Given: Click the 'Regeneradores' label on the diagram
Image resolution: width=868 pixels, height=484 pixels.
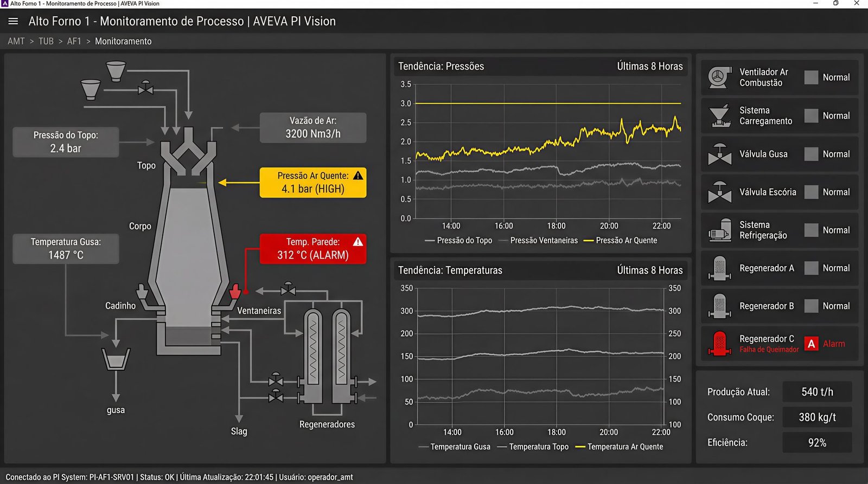Looking at the screenshot, I should 327,424.
